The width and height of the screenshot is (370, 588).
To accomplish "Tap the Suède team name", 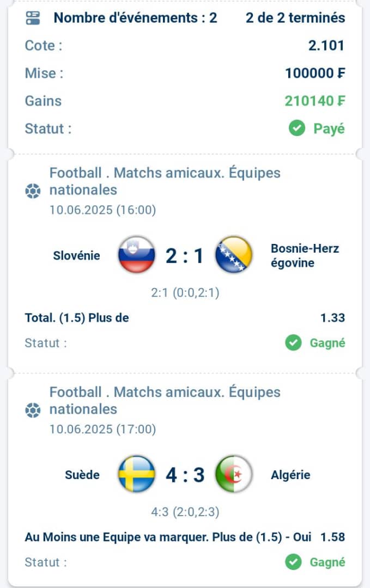I will (82, 475).
